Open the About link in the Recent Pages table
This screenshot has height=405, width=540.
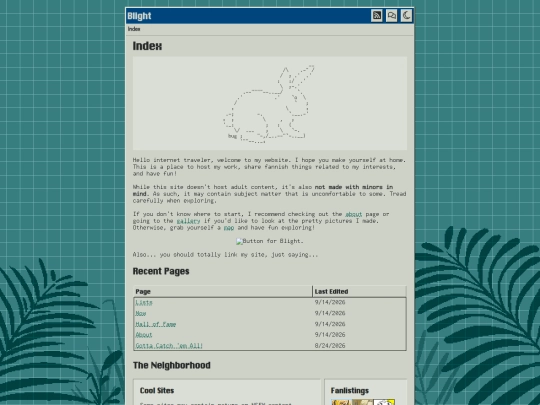pyautogui.click(x=144, y=335)
